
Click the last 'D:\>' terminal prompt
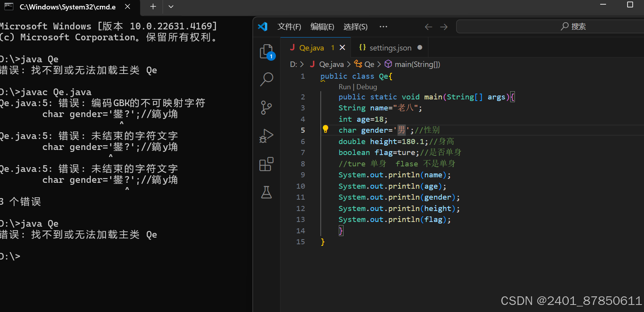click(x=10, y=256)
